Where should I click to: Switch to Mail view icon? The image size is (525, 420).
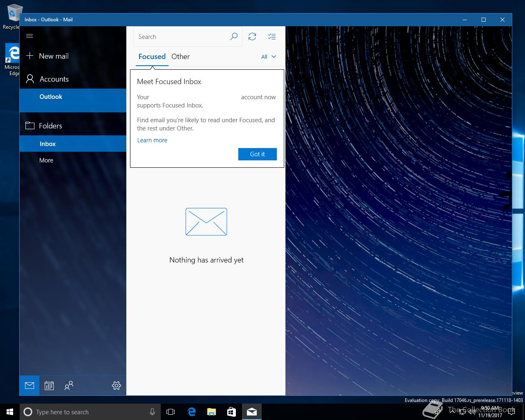[30, 386]
